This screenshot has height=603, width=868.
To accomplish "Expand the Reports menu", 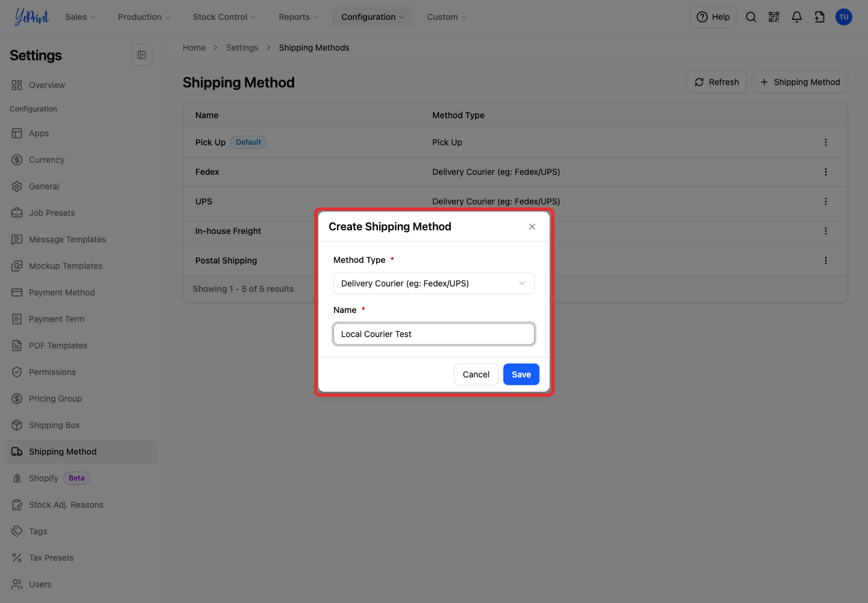I will click(298, 17).
